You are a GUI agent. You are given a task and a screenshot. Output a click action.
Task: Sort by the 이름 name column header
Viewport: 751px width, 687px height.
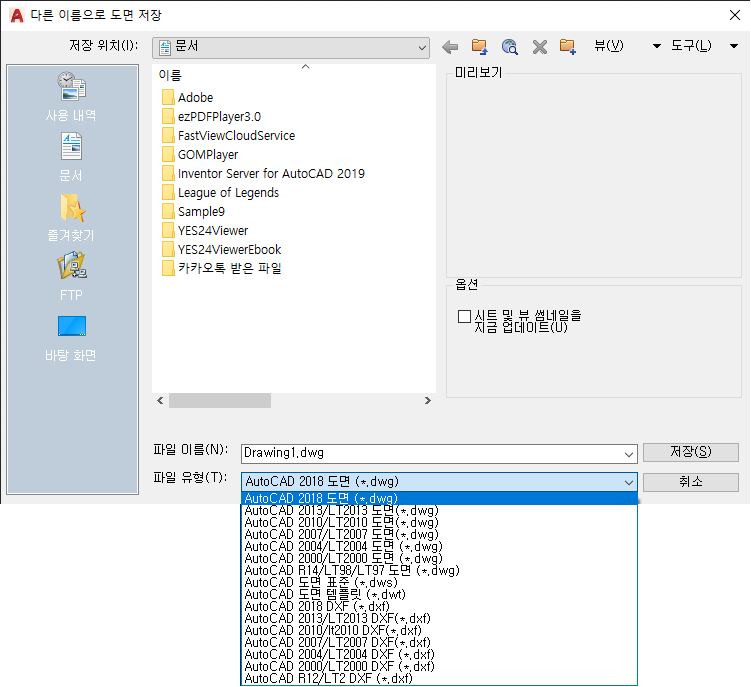point(170,75)
